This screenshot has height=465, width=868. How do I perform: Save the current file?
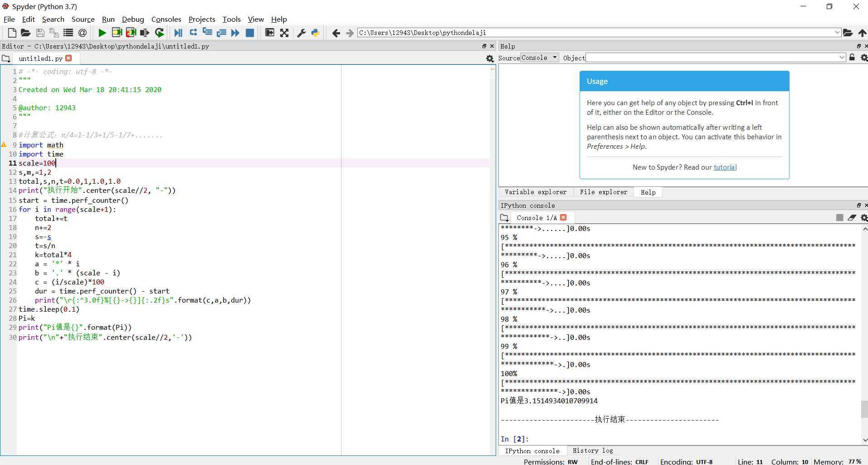(40, 33)
